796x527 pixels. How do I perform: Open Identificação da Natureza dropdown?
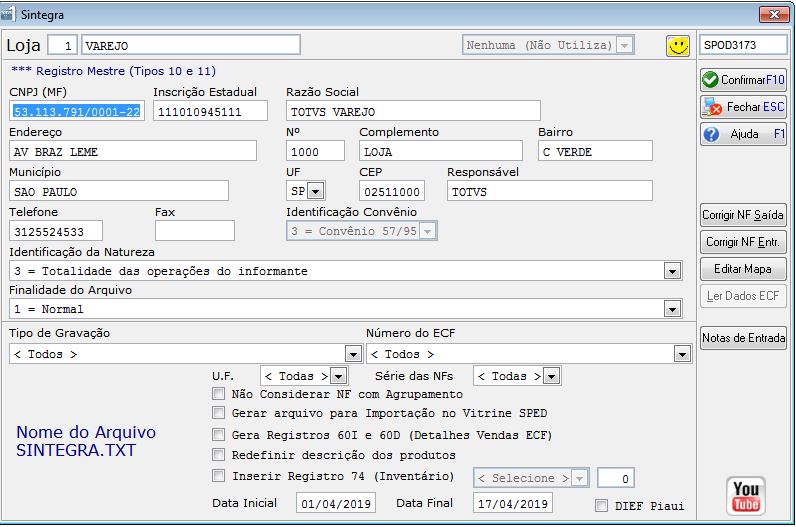pyautogui.click(x=672, y=271)
